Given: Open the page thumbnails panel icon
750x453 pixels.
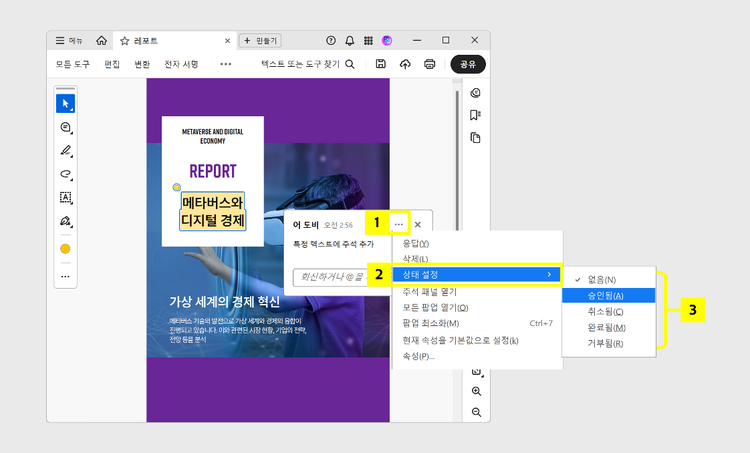Looking at the screenshot, I should pos(475,138).
